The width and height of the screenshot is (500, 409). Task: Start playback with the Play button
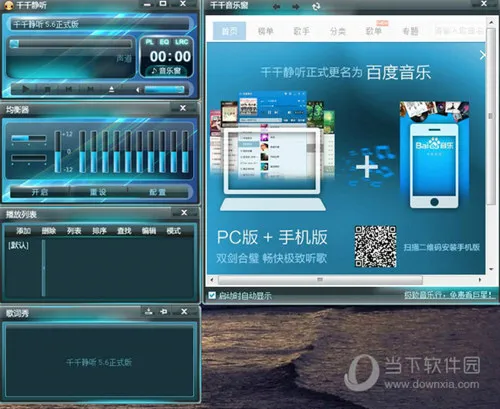pos(25,89)
